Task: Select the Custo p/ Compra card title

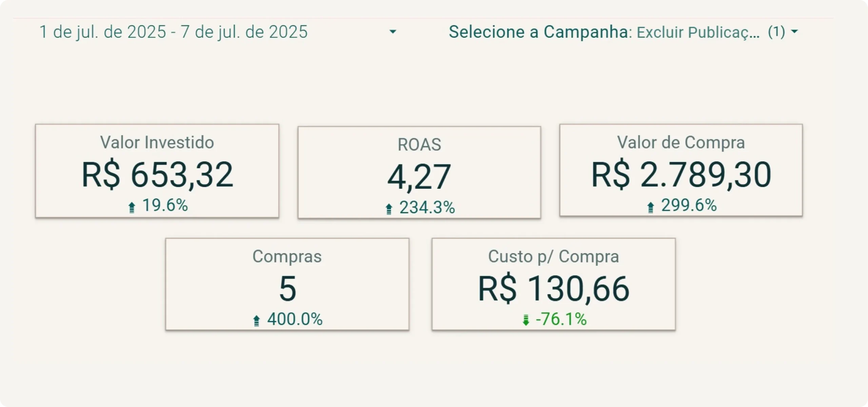Action: 553,256
